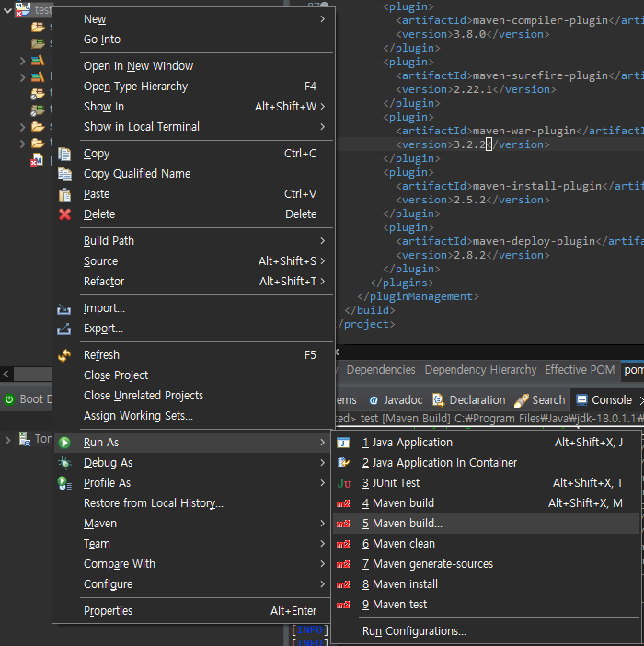The image size is (644, 646).
Task: Click the Java Application icon in submenu
Action: click(x=343, y=443)
